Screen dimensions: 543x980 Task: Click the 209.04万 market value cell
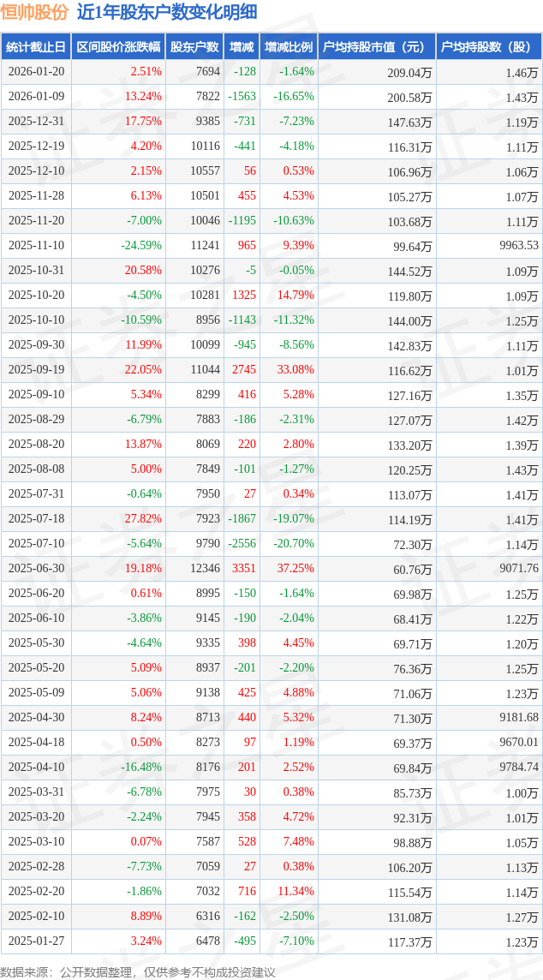click(409, 73)
